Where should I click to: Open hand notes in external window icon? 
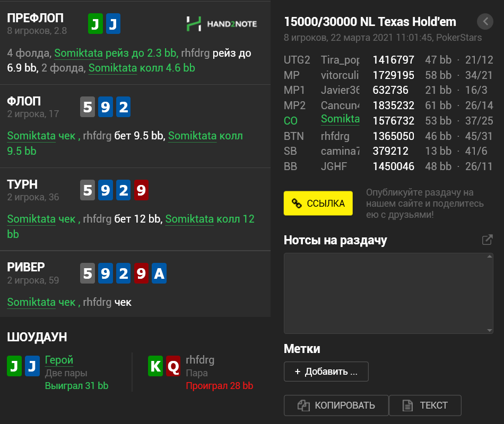487,240
